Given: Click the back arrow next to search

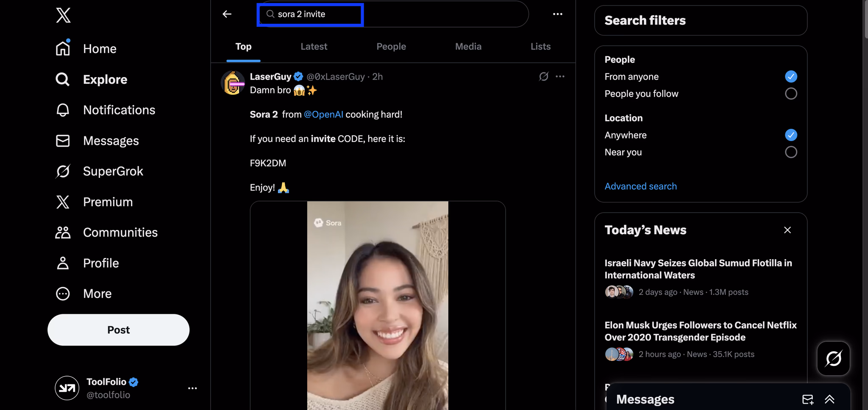Looking at the screenshot, I should tap(227, 14).
